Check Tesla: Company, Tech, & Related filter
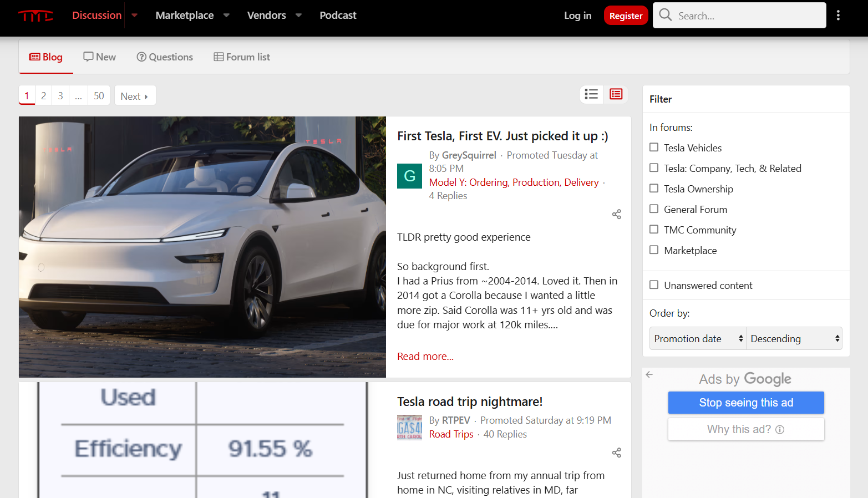The image size is (868, 498). (654, 167)
